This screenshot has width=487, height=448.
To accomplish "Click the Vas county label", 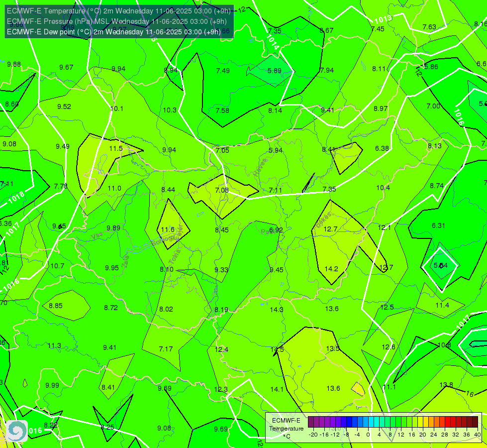I will point(97,236).
